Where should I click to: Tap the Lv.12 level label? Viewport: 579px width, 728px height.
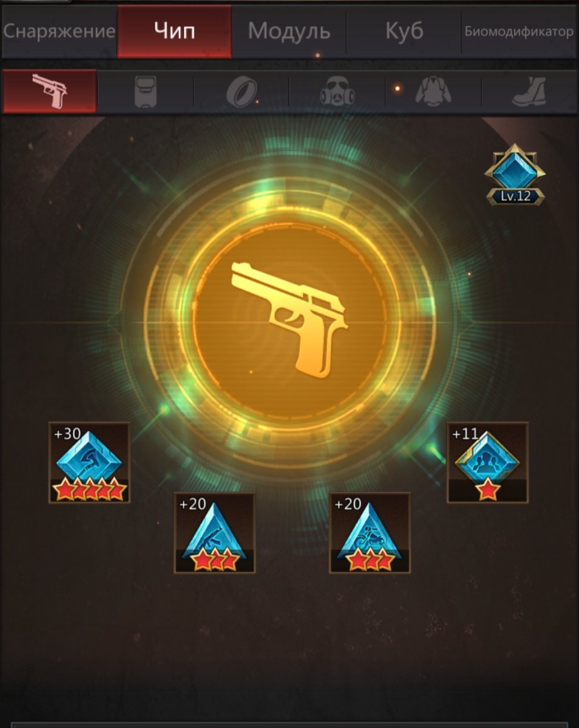515,197
